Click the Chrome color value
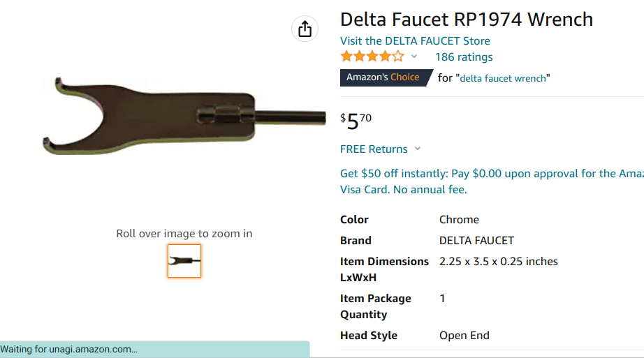 click(x=459, y=219)
